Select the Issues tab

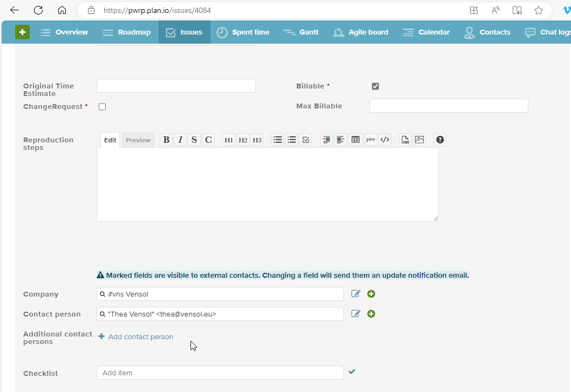(x=184, y=32)
